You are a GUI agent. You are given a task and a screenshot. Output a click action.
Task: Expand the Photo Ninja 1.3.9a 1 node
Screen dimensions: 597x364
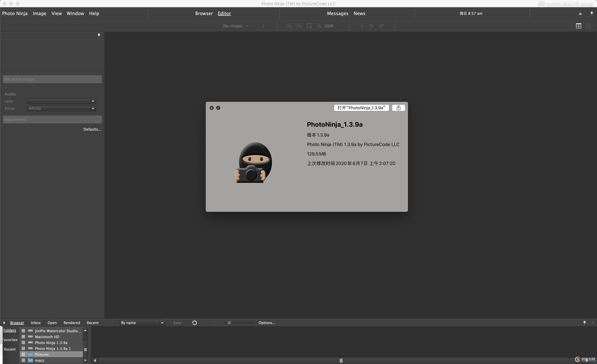[23, 348]
